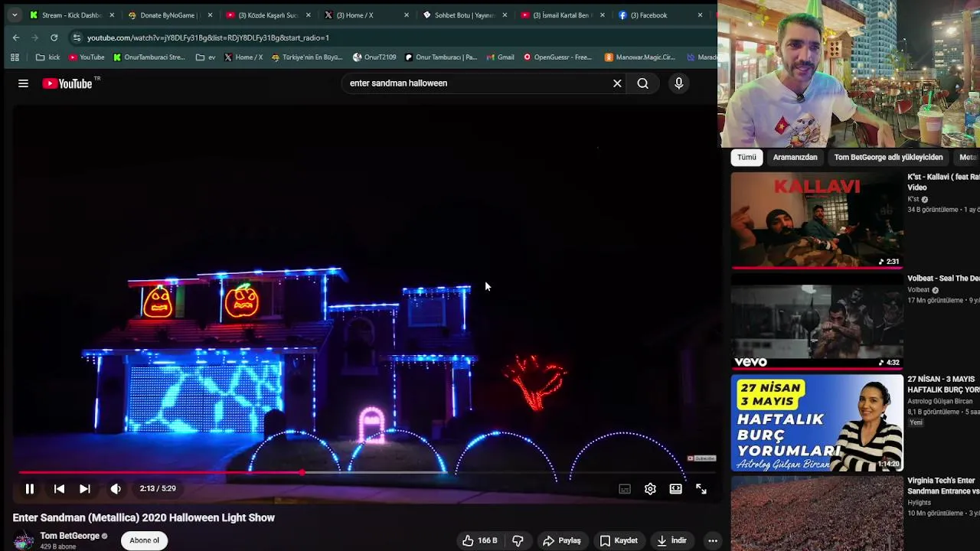Open the ev bookmarks folder
Viewport: 980px width, 551px height.
tap(205, 57)
